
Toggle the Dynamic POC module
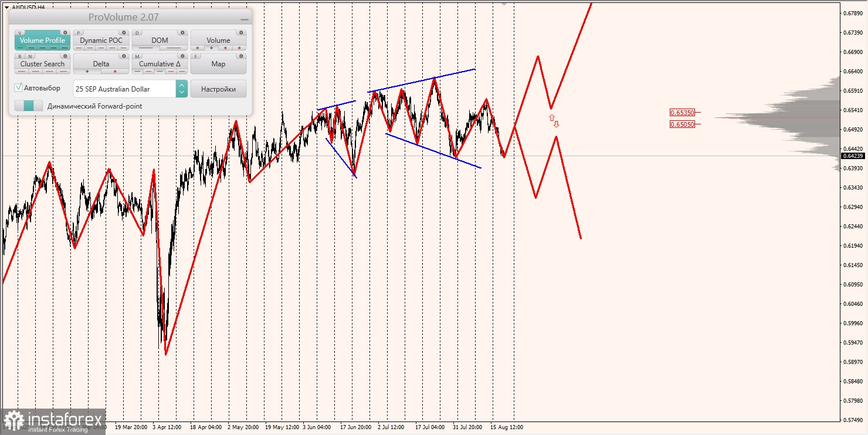[x=101, y=41]
